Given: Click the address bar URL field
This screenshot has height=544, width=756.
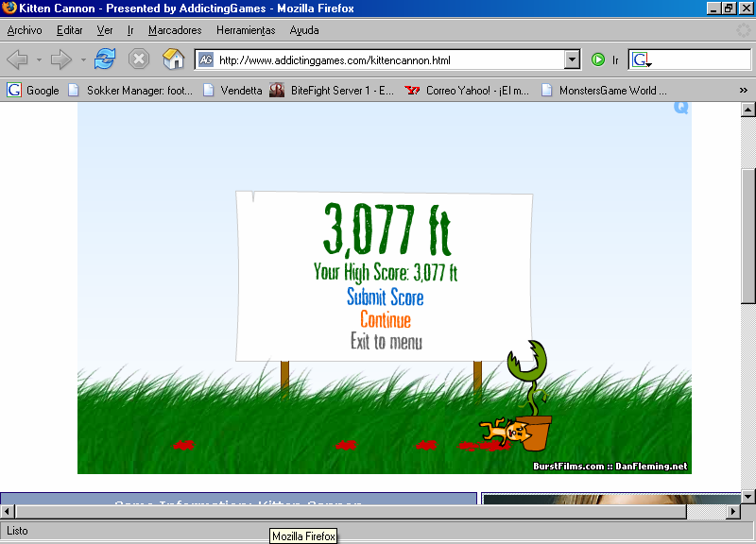Looking at the screenshot, I should pyautogui.click(x=387, y=59).
